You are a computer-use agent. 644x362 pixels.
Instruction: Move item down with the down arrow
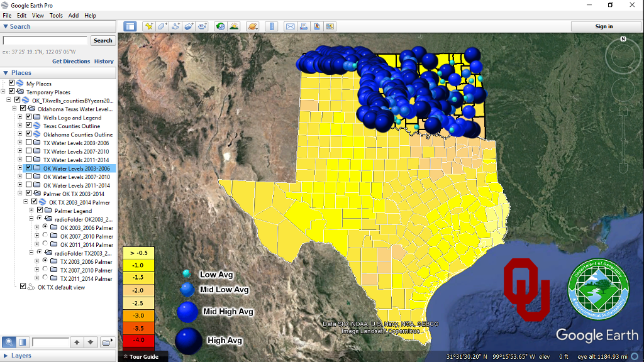(91, 342)
